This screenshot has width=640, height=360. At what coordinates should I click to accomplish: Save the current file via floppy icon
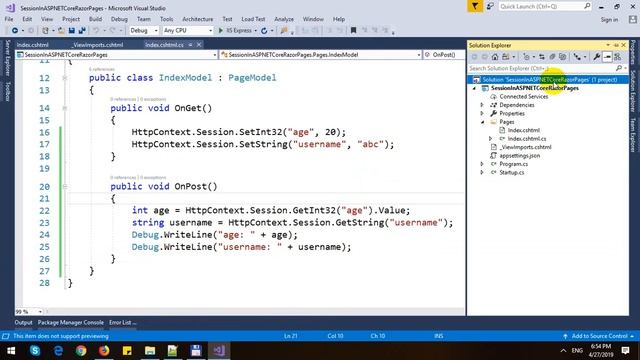72,31
